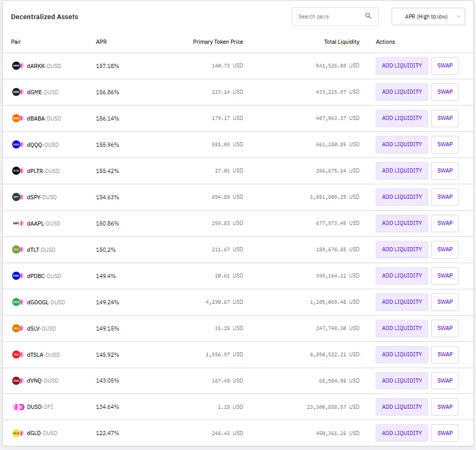Click the dGOOGL-DUSD pair token icon
This screenshot has width=476, height=450.
pos(18,302)
